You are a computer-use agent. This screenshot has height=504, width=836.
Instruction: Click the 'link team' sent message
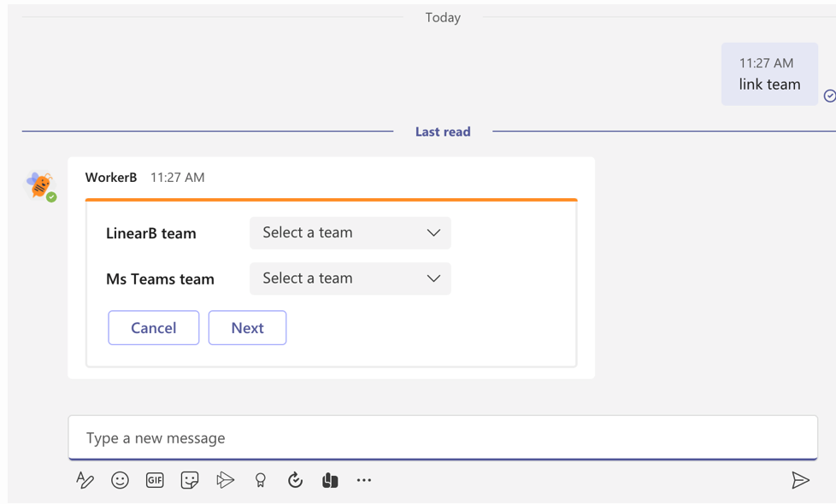[769, 74]
